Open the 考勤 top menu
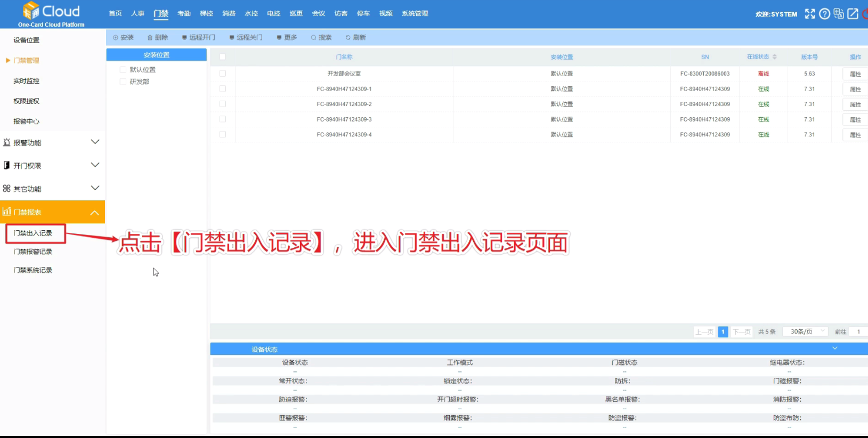Viewport: 868px width, 438px height. (x=184, y=13)
